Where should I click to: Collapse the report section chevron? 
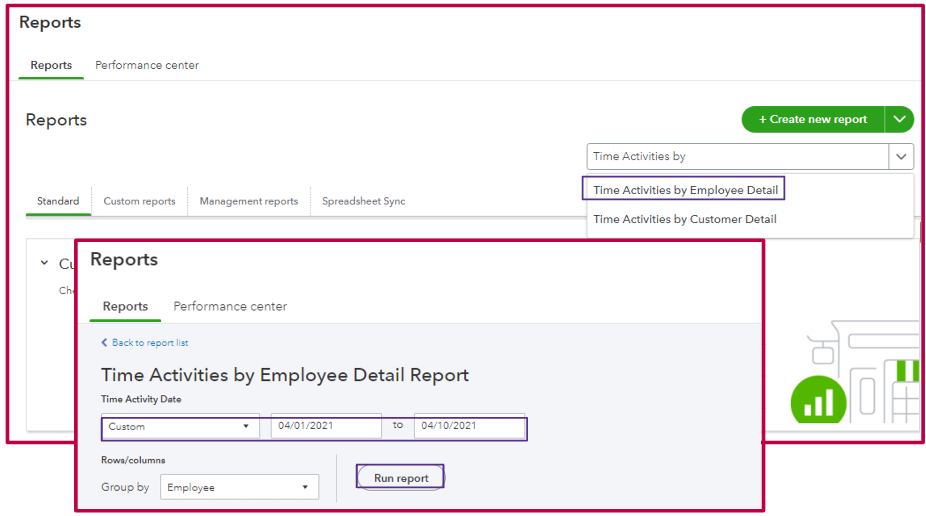tap(44, 263)
